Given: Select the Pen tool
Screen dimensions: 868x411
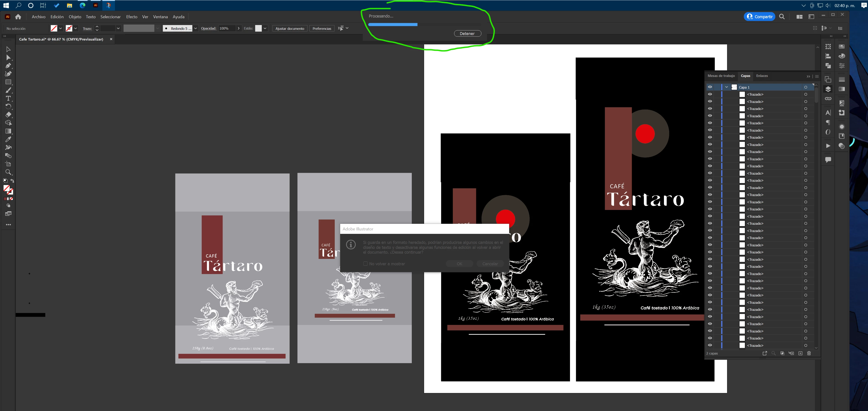Looking at the screenshot, I should coord(8,66).
